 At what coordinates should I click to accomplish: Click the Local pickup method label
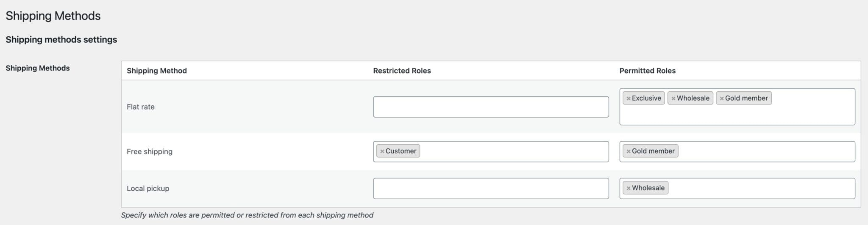click(148, 189)
